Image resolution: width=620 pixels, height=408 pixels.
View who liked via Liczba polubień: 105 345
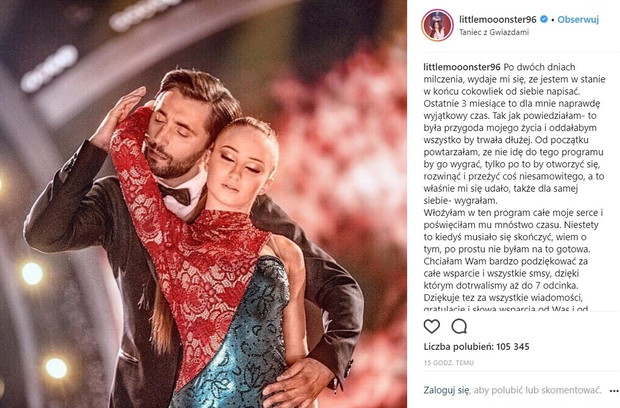(476, 347)
